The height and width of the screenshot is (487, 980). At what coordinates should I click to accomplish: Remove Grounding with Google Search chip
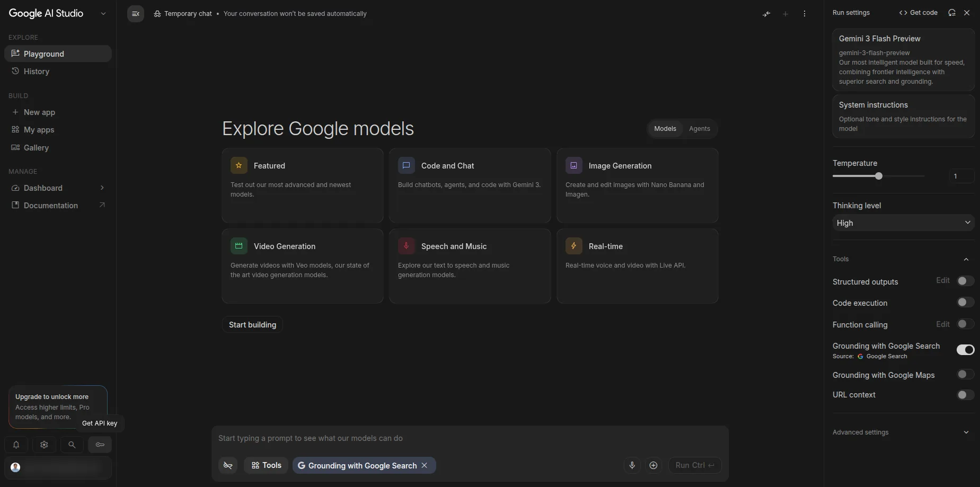click(424, 465)
